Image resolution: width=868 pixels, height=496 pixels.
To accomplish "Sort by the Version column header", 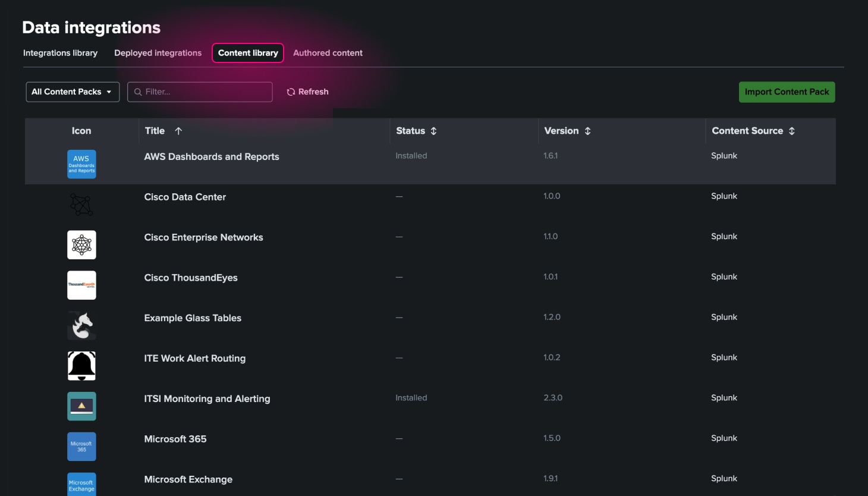I will pos(561,131).
